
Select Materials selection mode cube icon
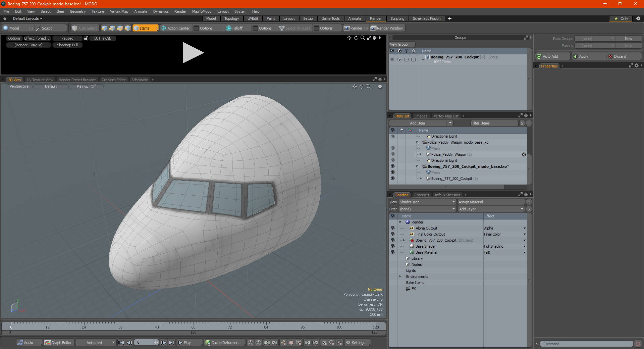127,28
